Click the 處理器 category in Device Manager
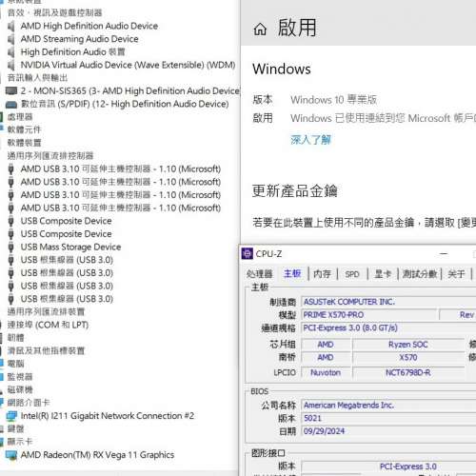 (x=20, y=117)
